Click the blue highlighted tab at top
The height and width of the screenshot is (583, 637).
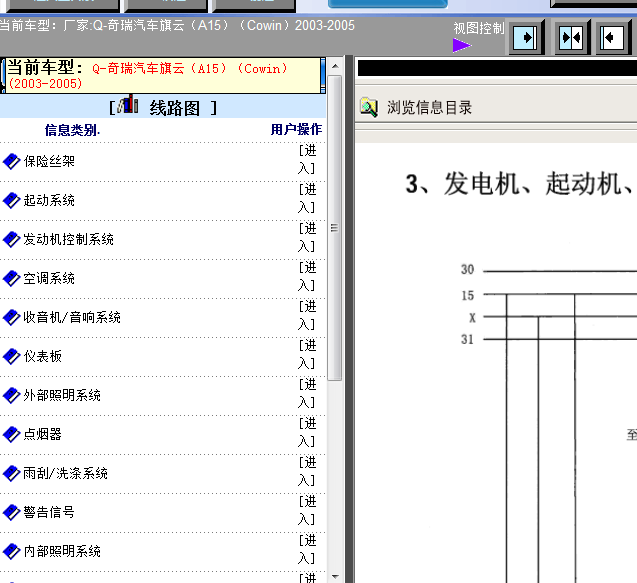pyautogui.click(x=388, y=4)
